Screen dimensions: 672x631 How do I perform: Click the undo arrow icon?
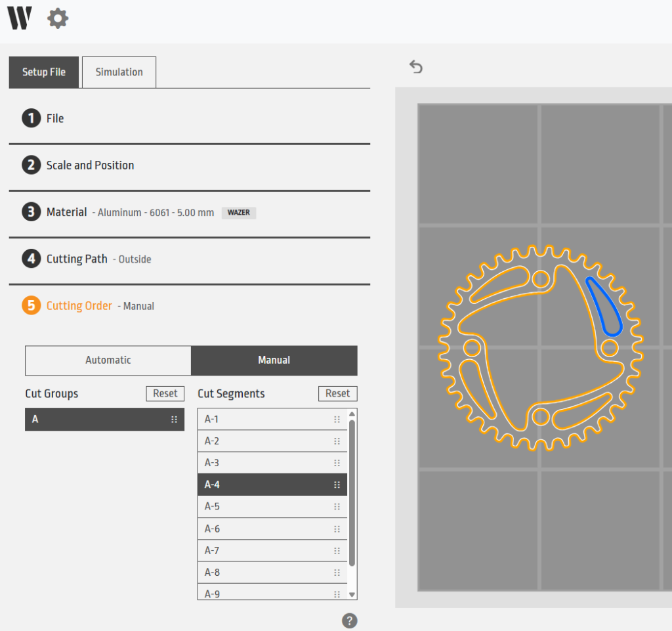416,66
